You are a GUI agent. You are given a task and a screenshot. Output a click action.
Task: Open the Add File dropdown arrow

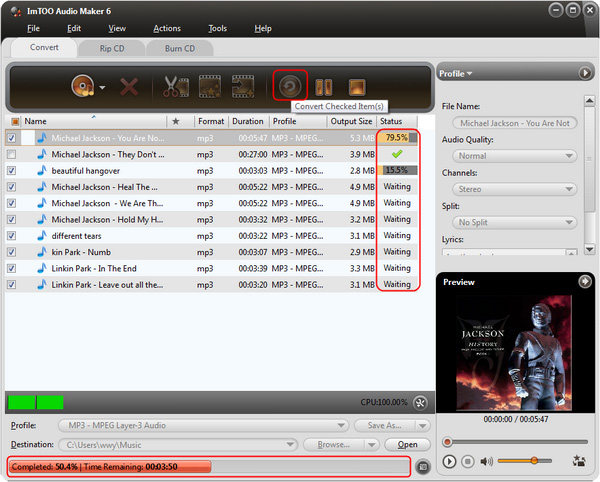click(102, 87)
